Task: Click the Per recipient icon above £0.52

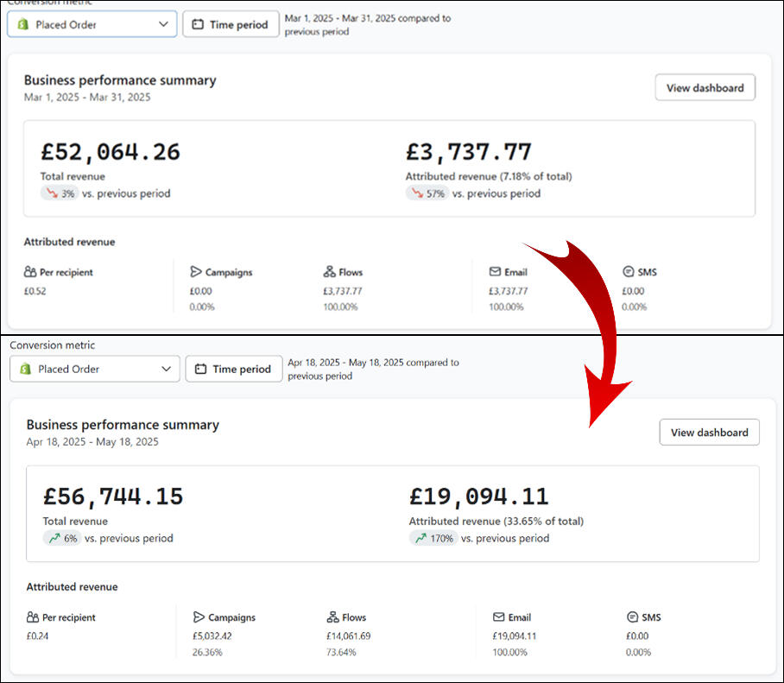Action: coord(30,272)
